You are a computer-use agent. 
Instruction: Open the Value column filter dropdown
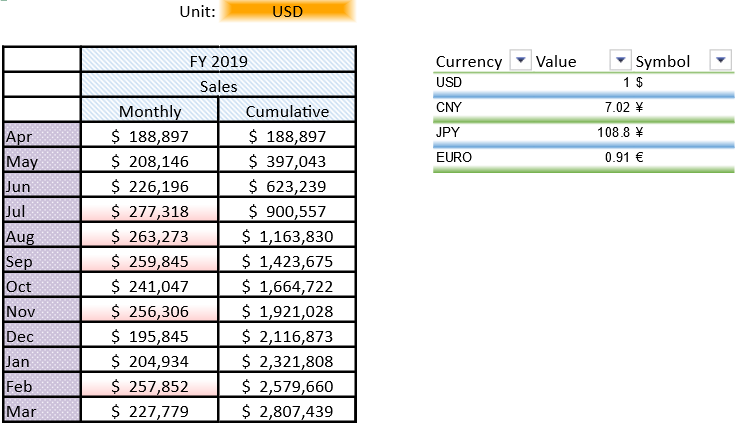click(620, 61)
